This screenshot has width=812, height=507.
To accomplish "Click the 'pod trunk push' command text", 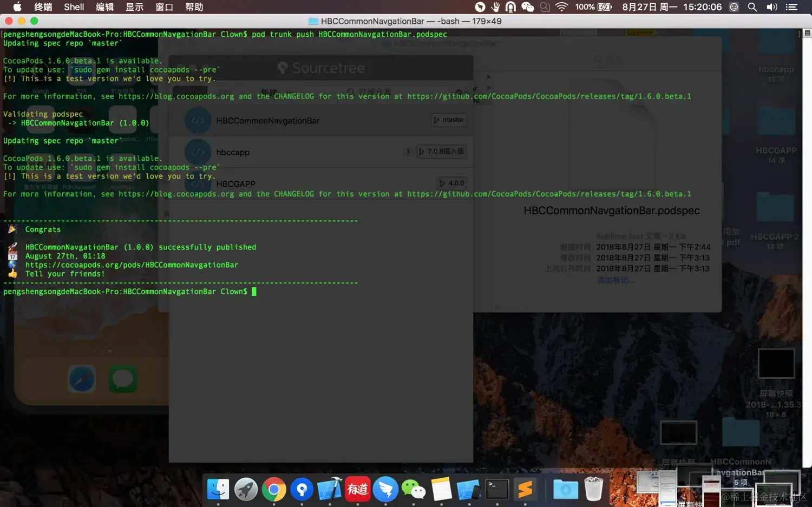I will (283, 34).
